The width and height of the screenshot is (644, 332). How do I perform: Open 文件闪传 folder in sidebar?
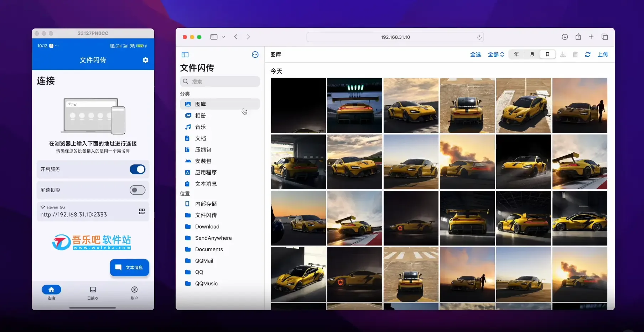click(220, 215)
